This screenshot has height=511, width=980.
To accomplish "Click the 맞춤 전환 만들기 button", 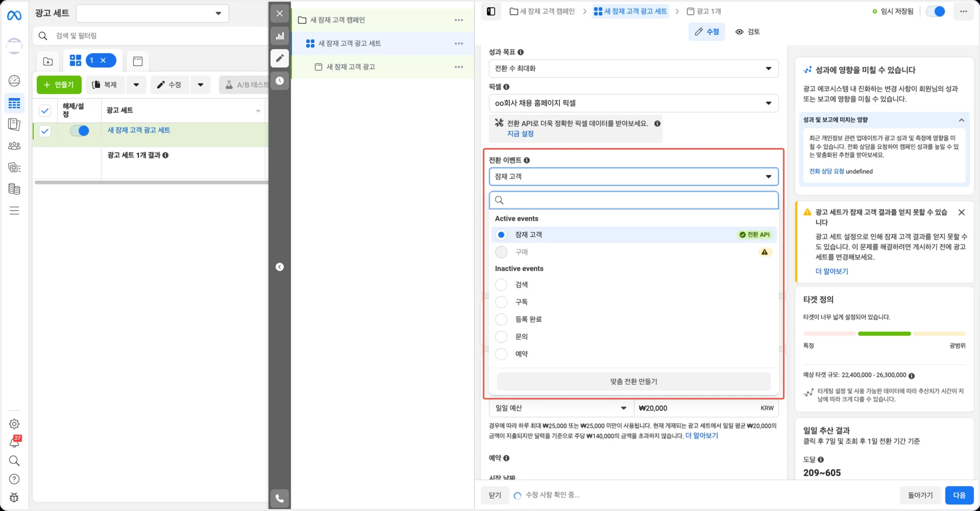I will pos(633,381).
